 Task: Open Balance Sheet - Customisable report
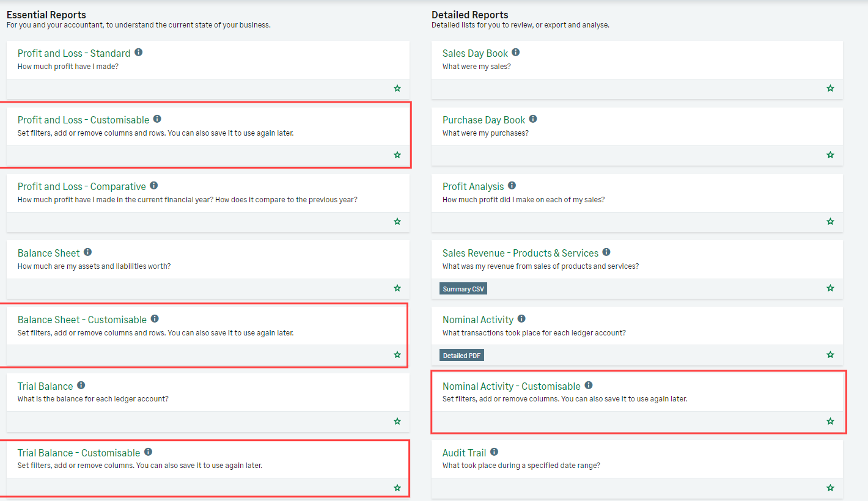83,320
